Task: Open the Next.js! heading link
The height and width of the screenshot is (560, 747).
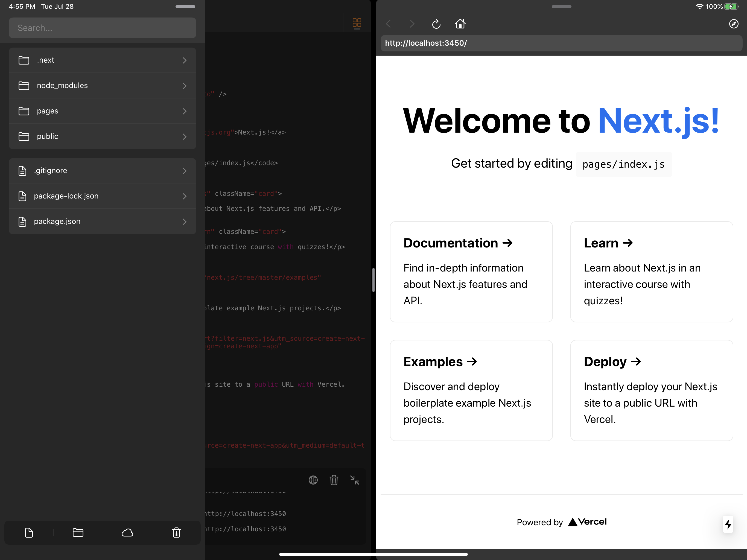Action: pos(658,122)
